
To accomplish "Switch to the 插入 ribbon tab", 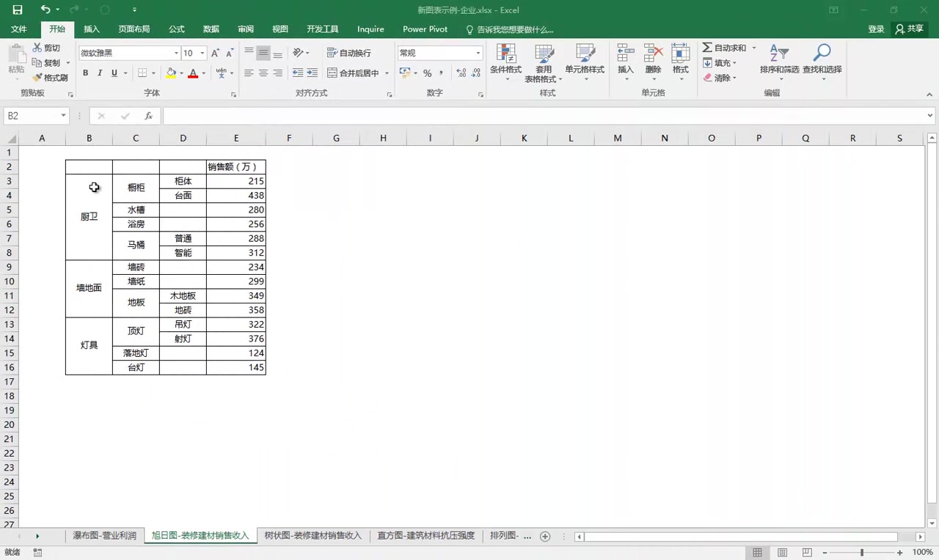I will click(92, 29).
